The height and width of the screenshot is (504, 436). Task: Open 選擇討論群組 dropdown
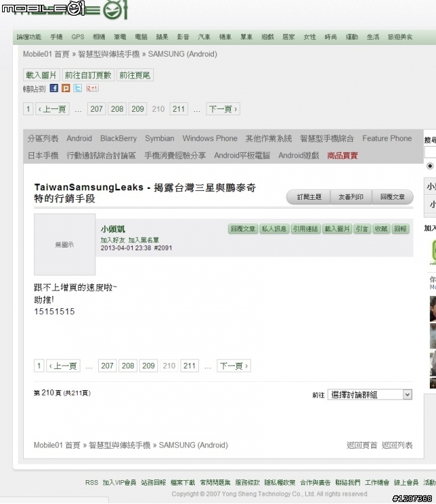(370, 394)
